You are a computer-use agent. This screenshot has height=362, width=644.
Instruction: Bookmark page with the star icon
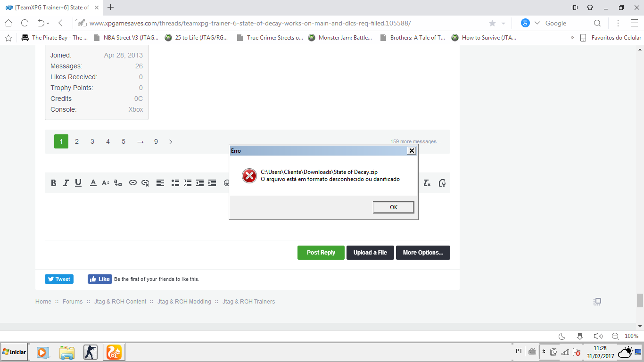492,23
